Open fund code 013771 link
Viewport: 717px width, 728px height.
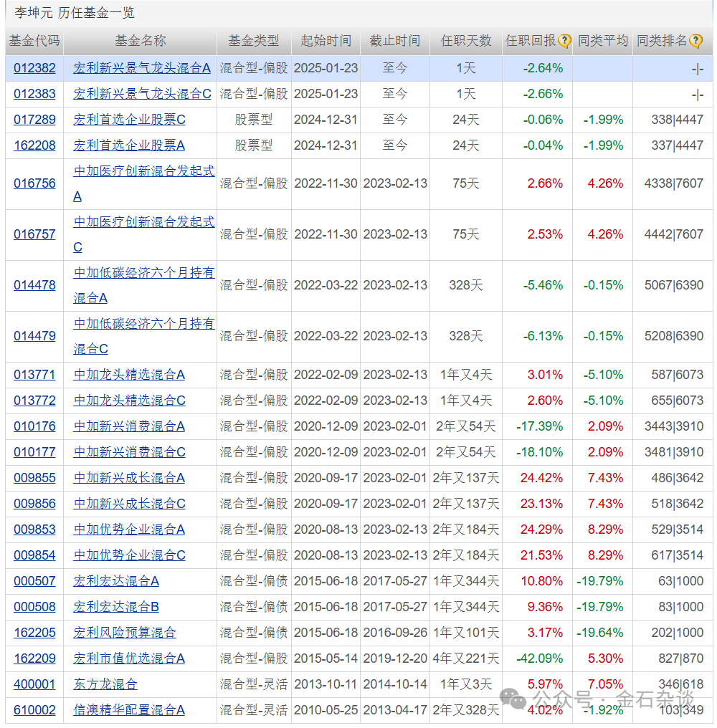[x=35, y=375]
